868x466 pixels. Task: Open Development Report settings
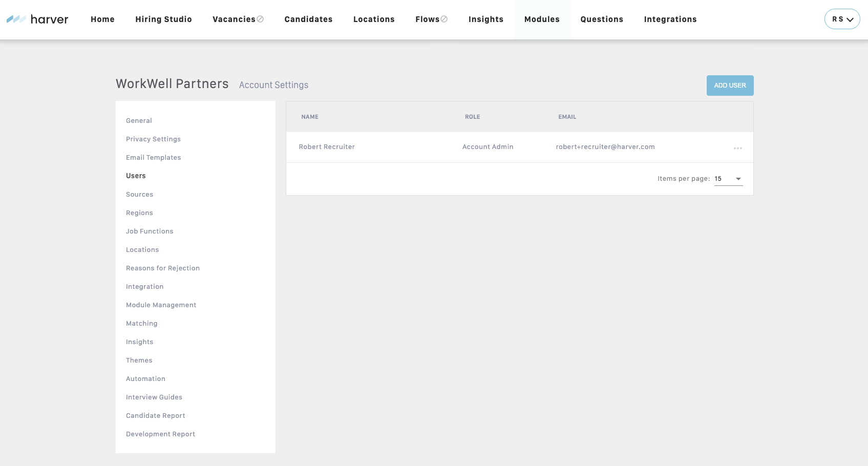(x=160, y=434)
